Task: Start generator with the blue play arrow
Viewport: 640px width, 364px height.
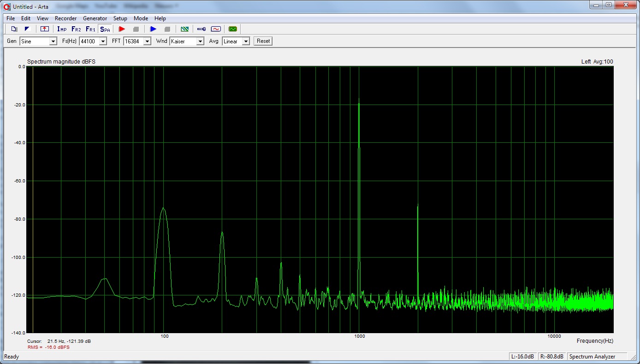Action: tap(154, 29)
